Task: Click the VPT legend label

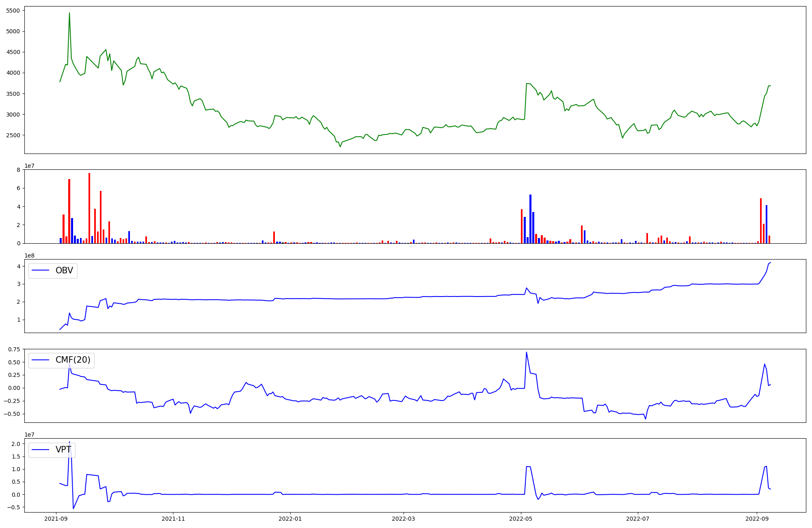Action: [x=63, y=450]
